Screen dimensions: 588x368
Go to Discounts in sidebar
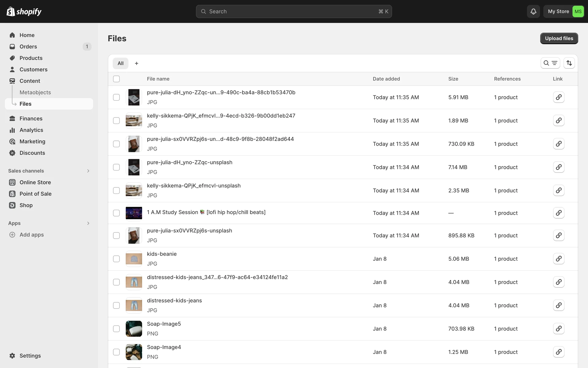[32, 153]
